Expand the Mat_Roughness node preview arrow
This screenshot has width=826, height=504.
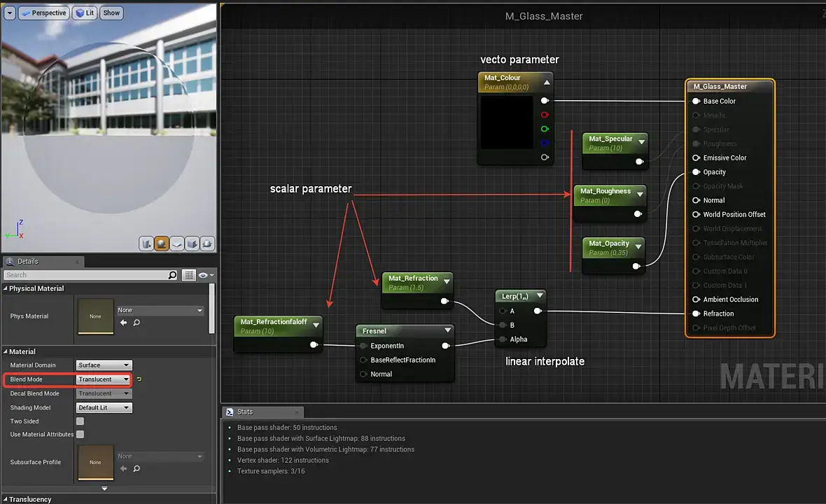pos(640,194)
